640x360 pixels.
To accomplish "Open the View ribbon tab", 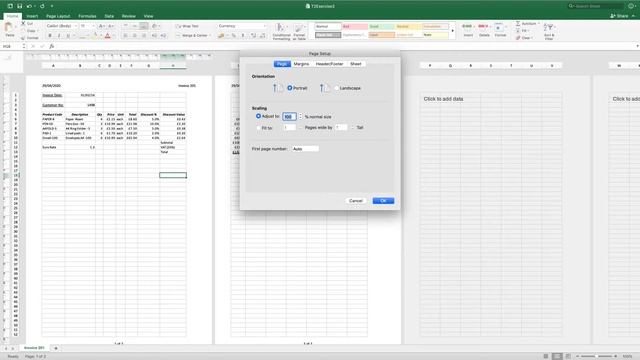I will coord(148,16).
